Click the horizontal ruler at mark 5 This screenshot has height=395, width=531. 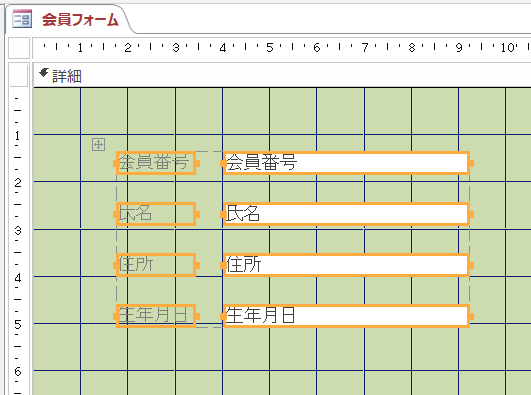[x=270, y=48]
